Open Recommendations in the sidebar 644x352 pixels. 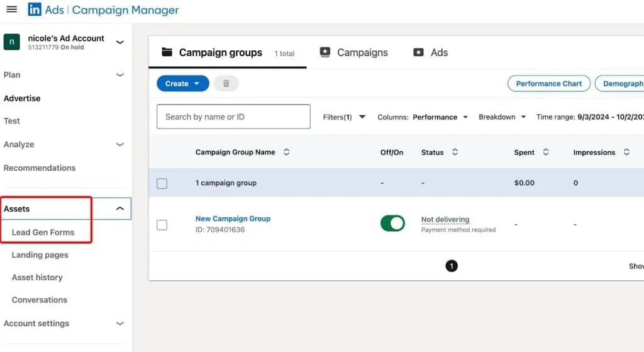click(x=40, y=167)
